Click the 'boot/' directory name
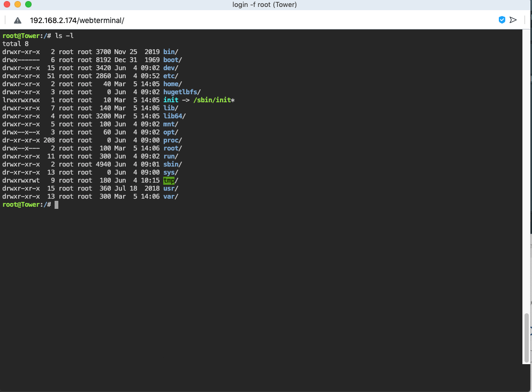 pyautogui.click(x=172, y=60)
